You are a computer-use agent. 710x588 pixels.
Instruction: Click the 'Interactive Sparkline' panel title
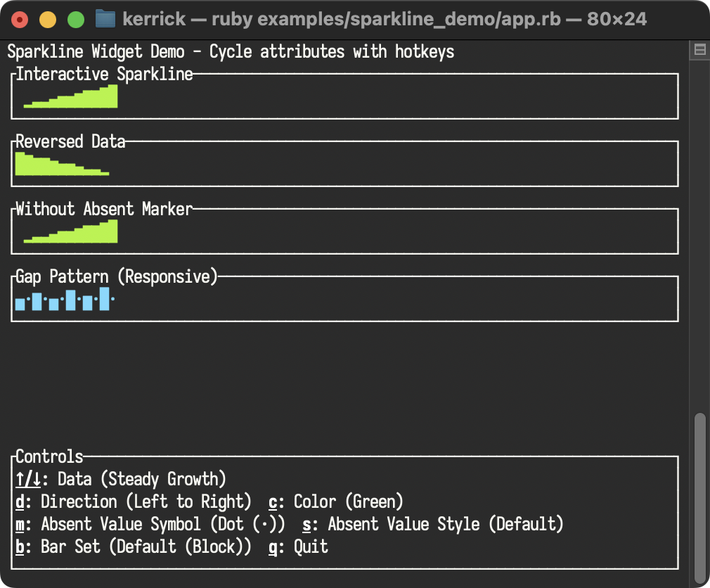(x=105, y=75)
